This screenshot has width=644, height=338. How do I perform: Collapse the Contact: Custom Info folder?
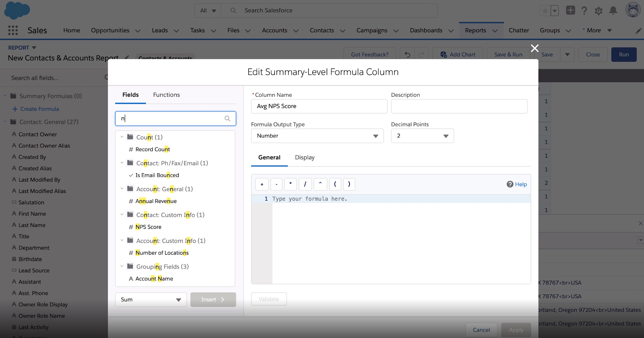[x=122, y=214]
